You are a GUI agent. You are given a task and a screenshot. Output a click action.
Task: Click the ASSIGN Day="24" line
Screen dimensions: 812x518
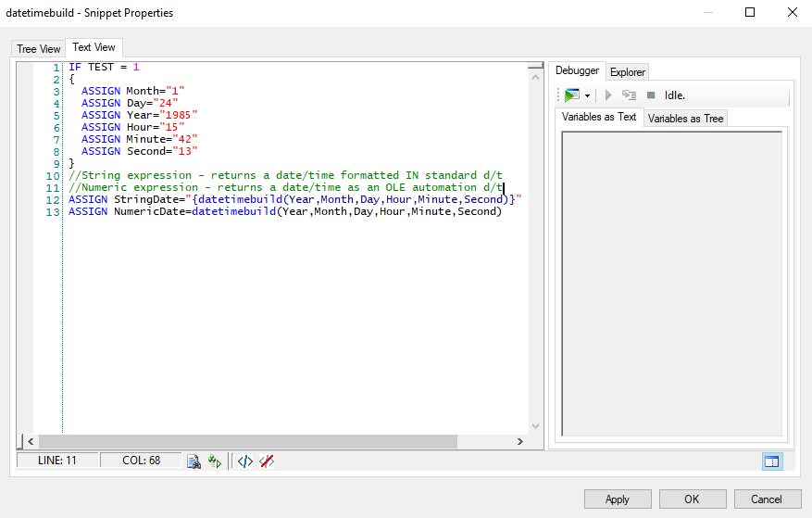[130, 103]
